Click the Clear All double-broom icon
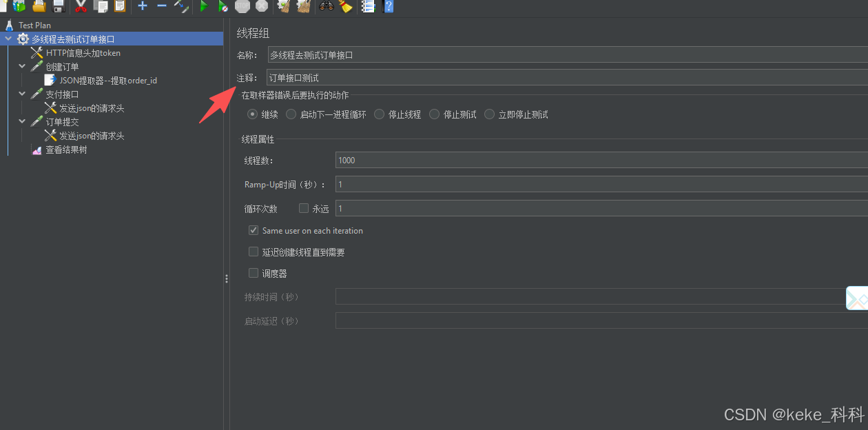This screenshot has height=430, width=868. 303,6
